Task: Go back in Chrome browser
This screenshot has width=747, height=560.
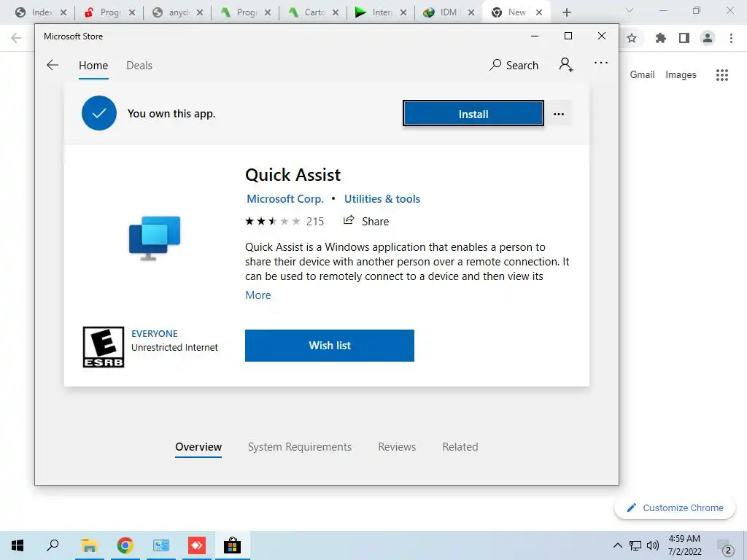Action: pyautogui.click(x=16, y=38)
